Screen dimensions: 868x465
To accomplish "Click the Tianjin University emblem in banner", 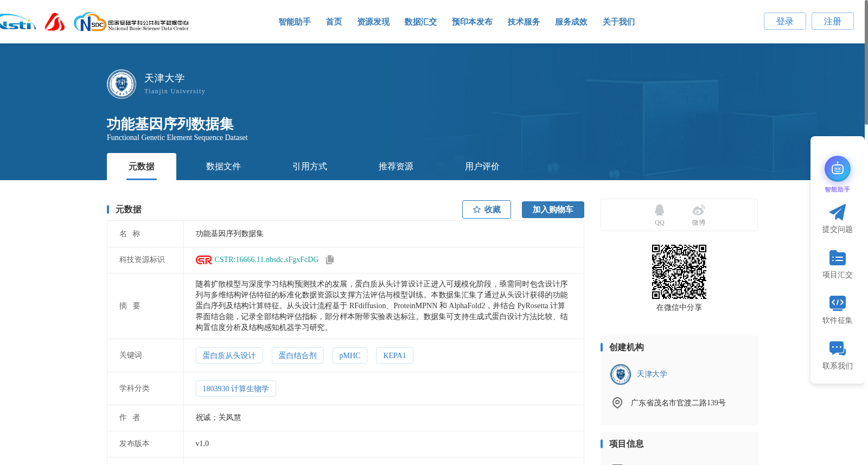I will [122, 84].
